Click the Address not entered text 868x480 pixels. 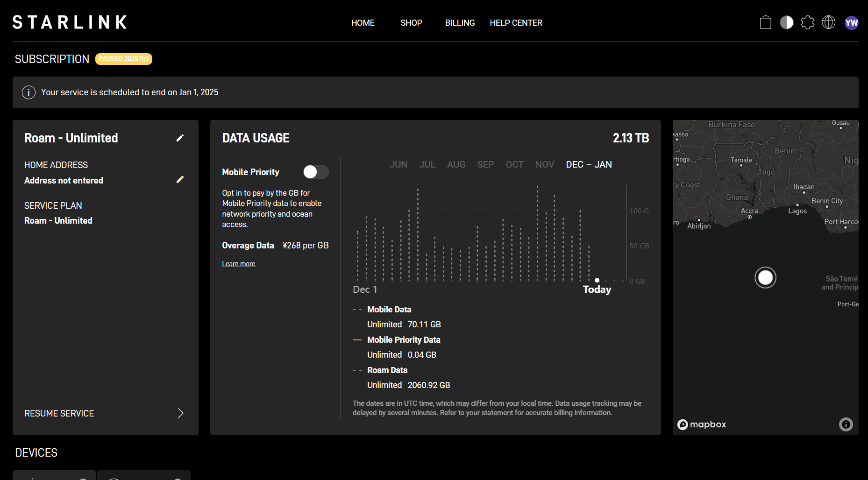point(64,180)
